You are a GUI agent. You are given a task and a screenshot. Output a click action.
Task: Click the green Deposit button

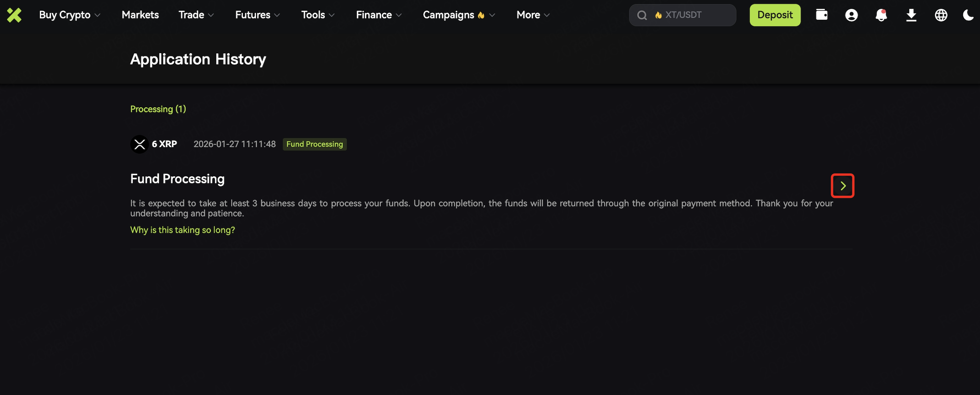tap(775, 15)
